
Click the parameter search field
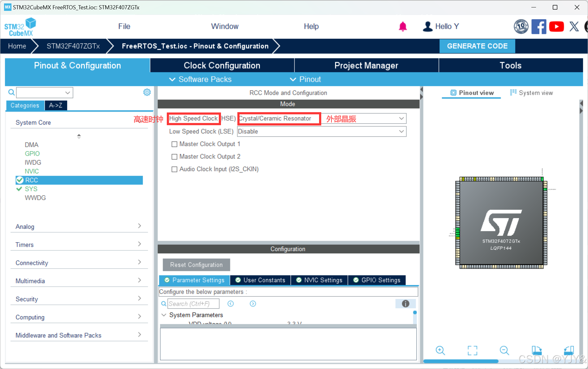193,304
